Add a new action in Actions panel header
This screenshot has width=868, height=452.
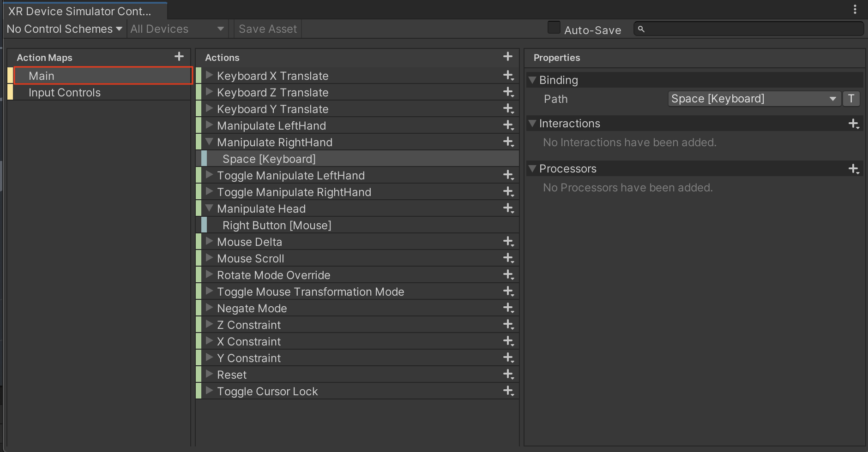coord(508,57)
